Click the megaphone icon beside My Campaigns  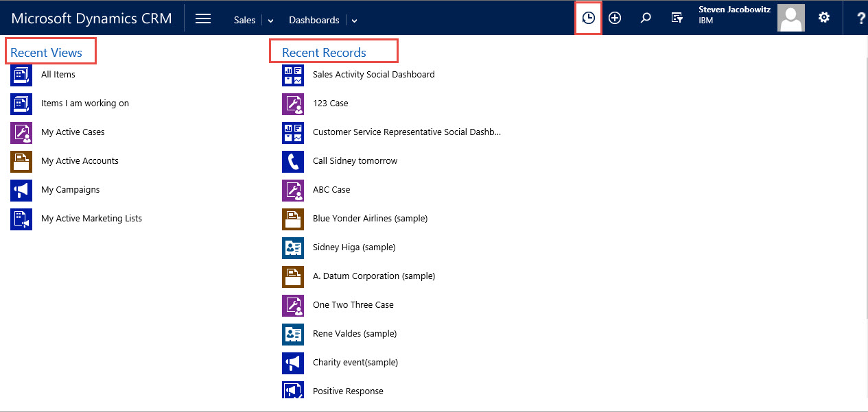pos(21,190)
